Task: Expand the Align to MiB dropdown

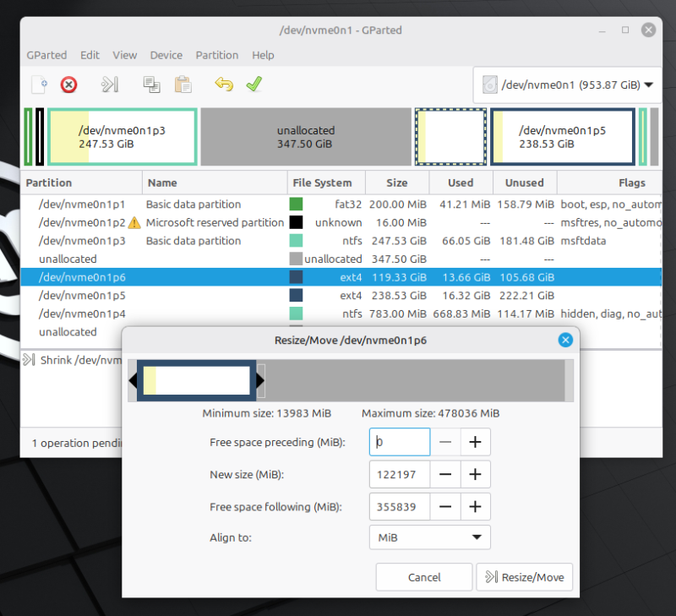Action: [x=430, y=537]
